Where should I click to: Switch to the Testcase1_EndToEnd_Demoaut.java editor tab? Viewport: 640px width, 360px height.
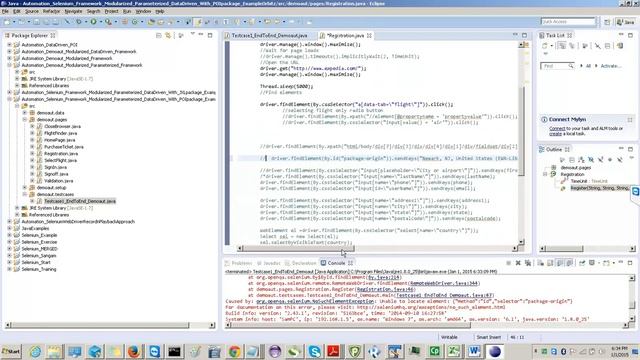pyautogui.click(x=269, y=36)
